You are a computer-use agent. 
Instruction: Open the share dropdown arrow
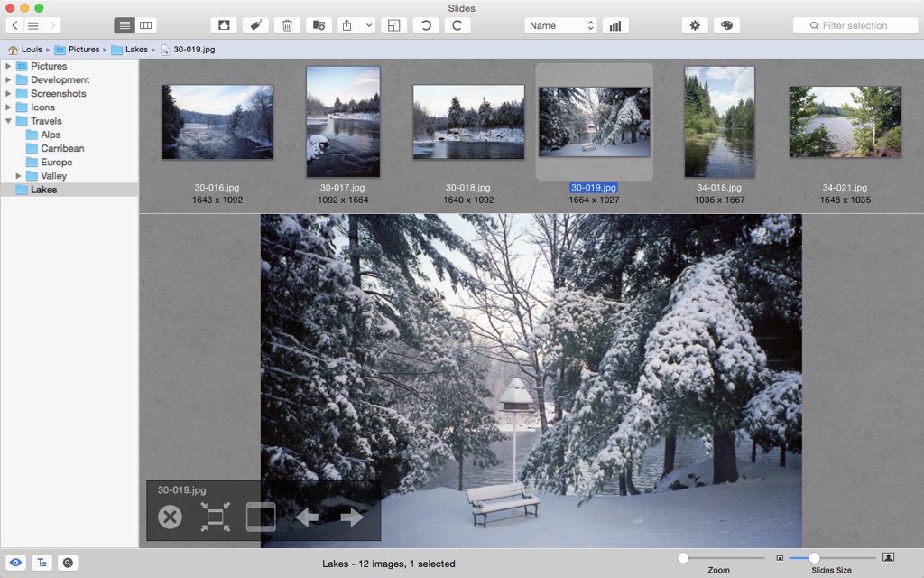(x=369, y=25)
